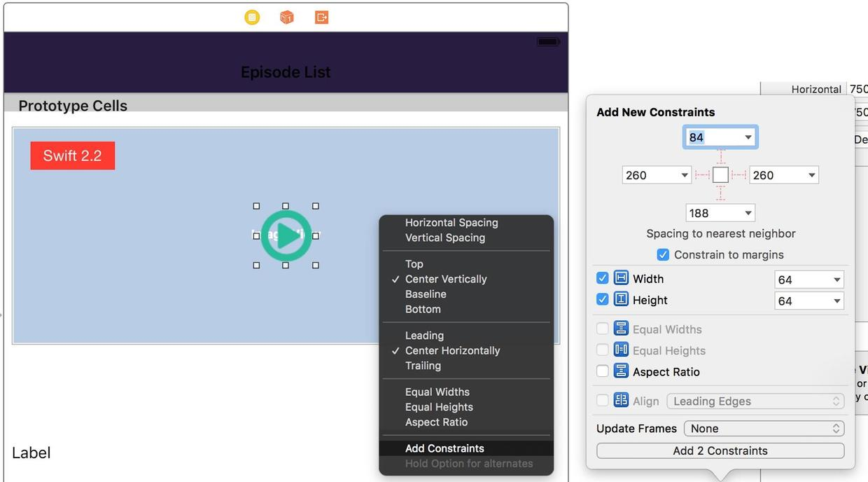868x482 pixels.
Task: Select Leading in the constraint menu
Action: pos(424,336)
